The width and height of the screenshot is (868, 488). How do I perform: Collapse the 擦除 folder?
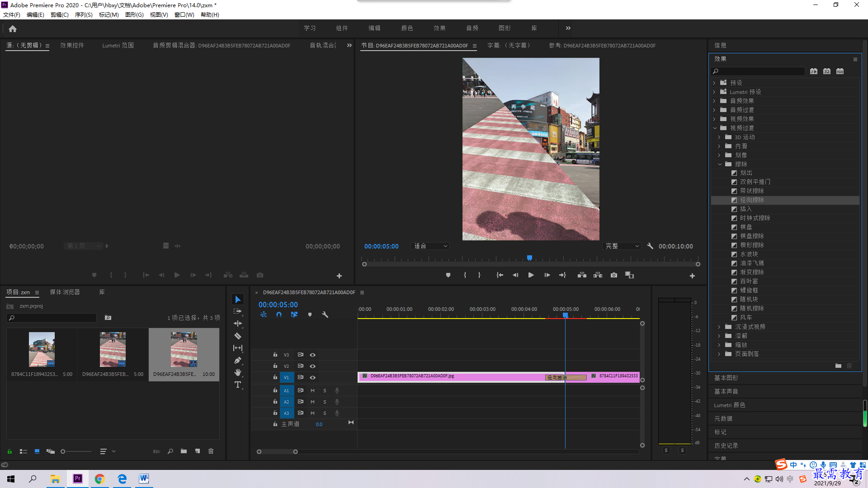720,164
